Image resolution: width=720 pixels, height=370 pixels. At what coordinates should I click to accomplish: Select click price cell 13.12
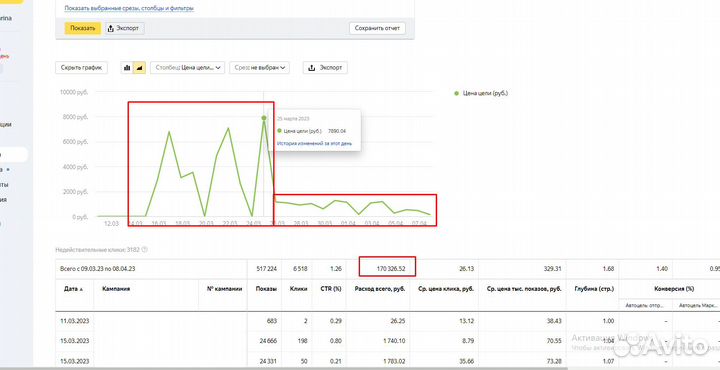click(x=467, y=321)
